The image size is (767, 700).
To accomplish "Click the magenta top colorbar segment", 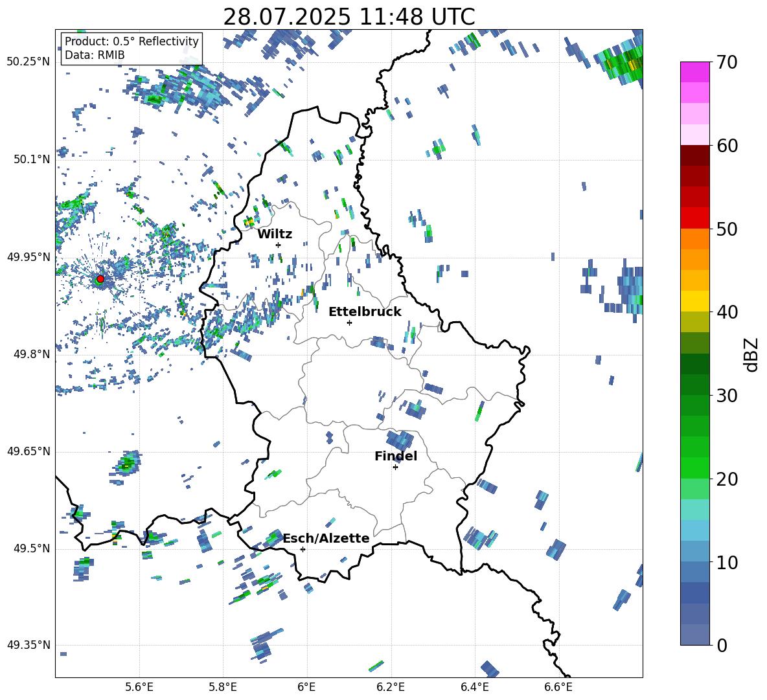I will point(694,72).
